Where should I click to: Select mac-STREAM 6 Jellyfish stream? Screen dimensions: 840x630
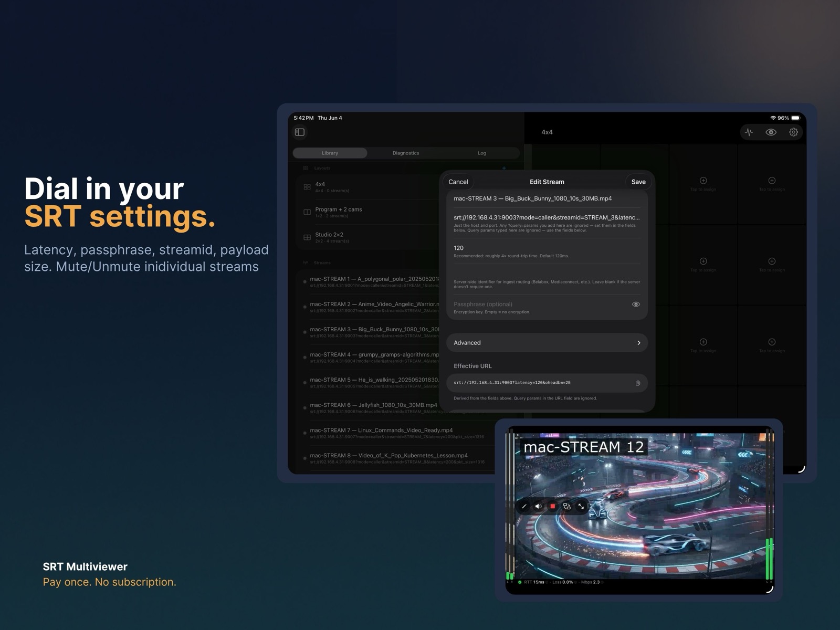(367, 408)
